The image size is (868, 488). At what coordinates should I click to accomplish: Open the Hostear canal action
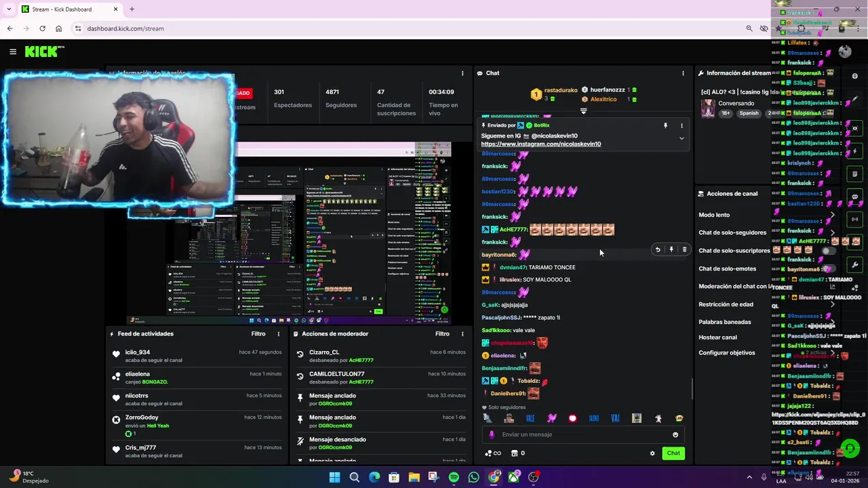(717, 338)
